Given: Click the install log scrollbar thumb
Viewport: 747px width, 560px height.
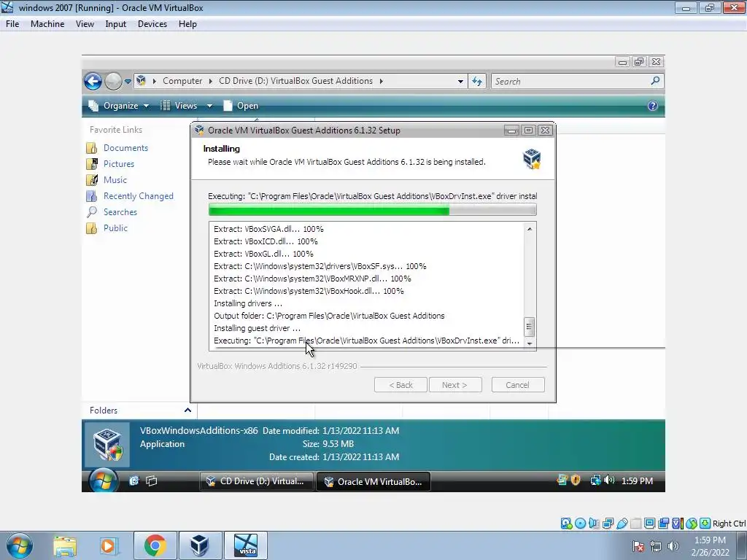Looking at the screenshot, I should 529,327.
